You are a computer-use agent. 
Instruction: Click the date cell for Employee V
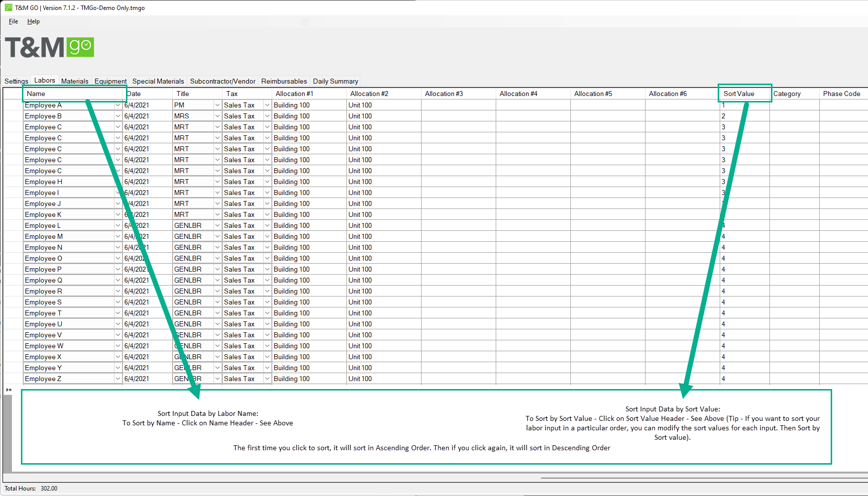147,335
